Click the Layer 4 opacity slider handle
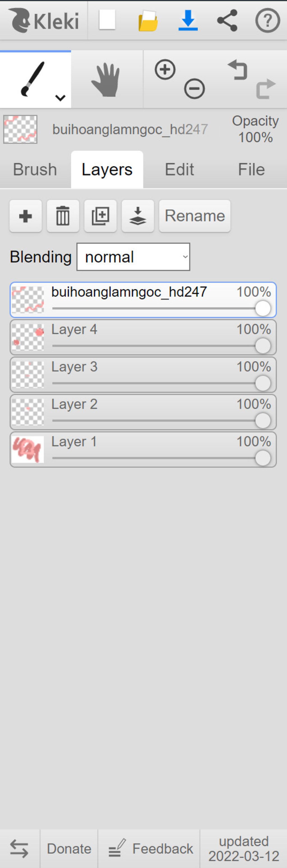 (x=263, y=346)
